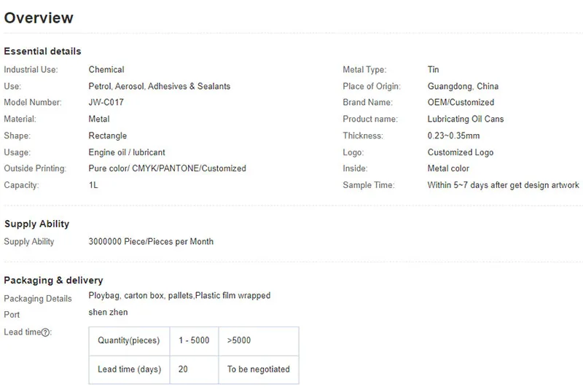
Task: Click the Lubricating Oil Cans product name
Action: pyautogui.click(x=466, y=119)
